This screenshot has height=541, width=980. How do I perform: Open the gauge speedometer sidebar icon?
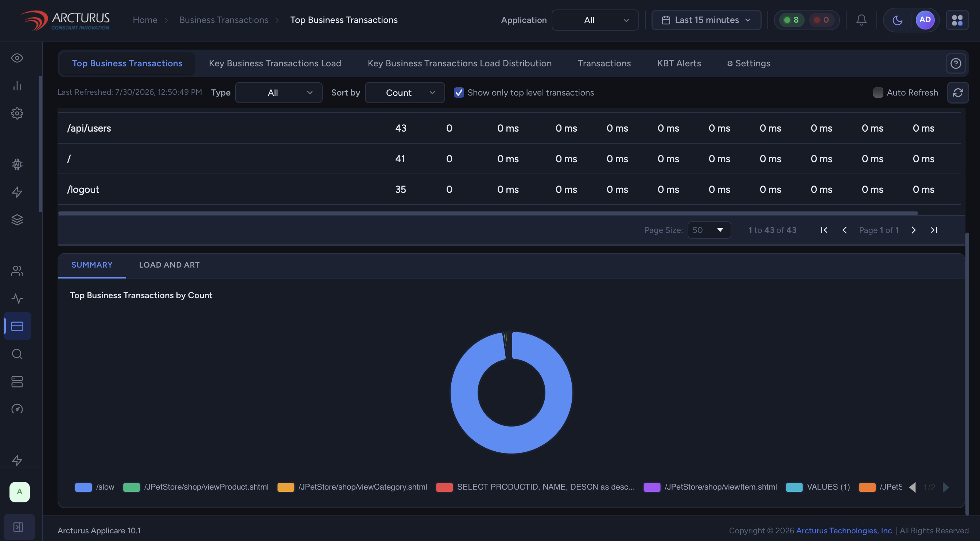pyautogui.click(x=17, y=409)
